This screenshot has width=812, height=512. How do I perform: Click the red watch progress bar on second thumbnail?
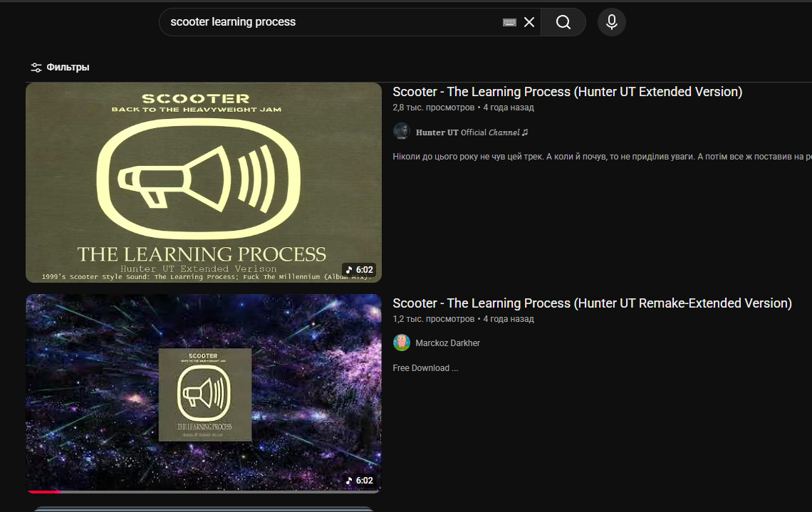[44, 492]
